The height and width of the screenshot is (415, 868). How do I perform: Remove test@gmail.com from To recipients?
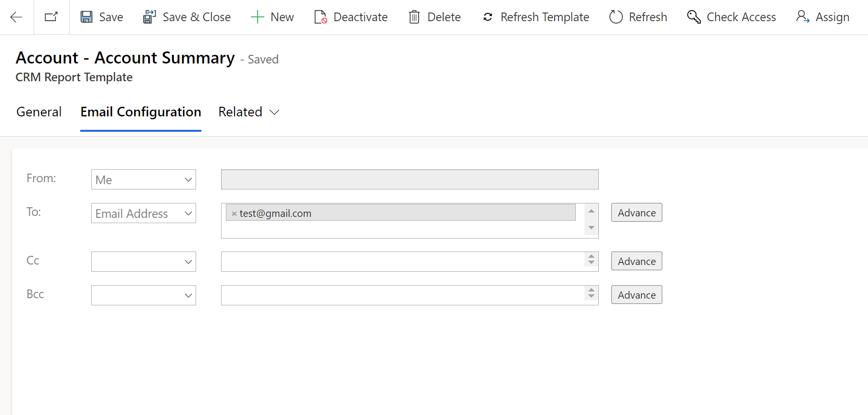tap(234, 214)
